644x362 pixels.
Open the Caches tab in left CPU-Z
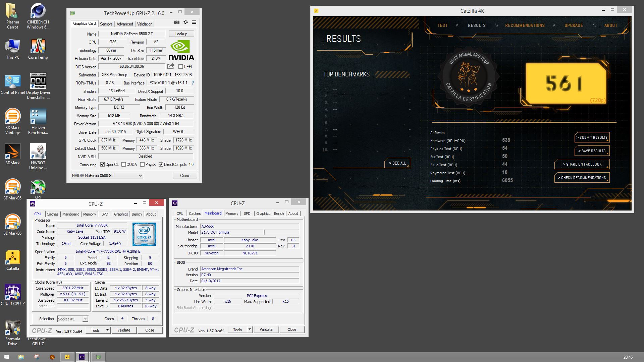click(x=52, y=214)
